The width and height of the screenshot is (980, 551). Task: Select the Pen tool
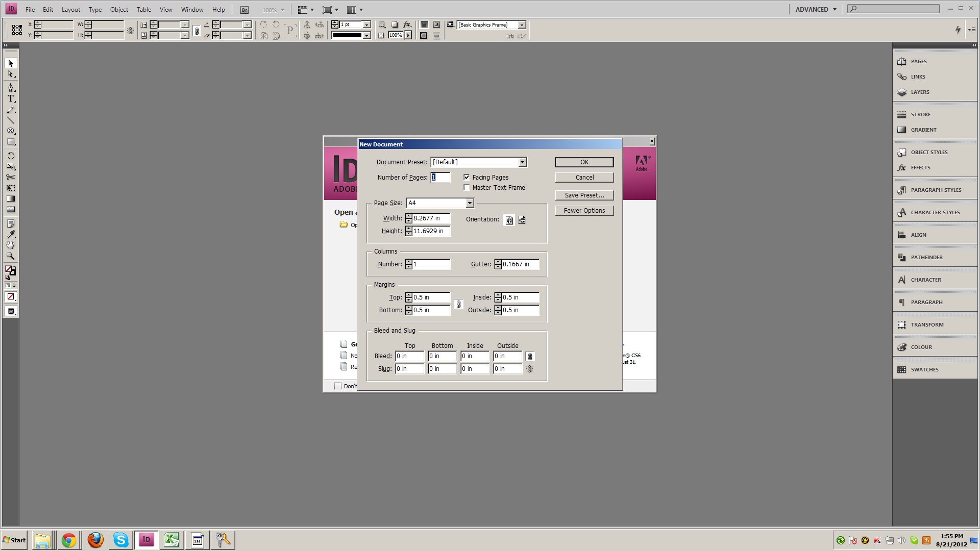coord(11,88)
